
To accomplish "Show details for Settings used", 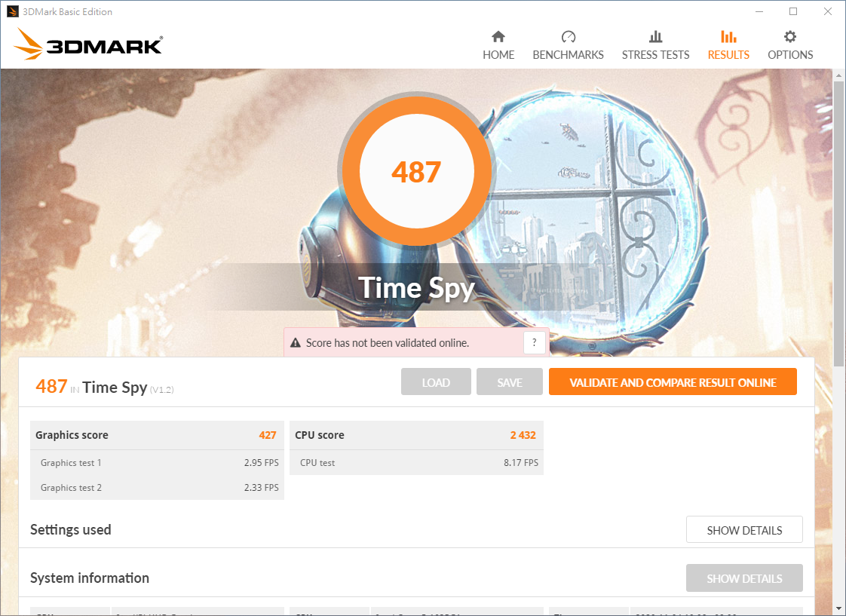I will [x=744, y=530].
